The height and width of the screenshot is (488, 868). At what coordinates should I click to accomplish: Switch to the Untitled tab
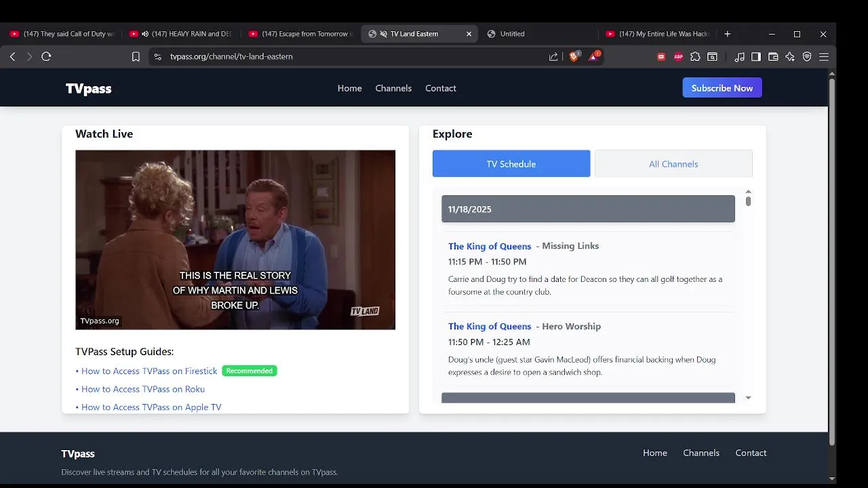[x=540, y=34]
